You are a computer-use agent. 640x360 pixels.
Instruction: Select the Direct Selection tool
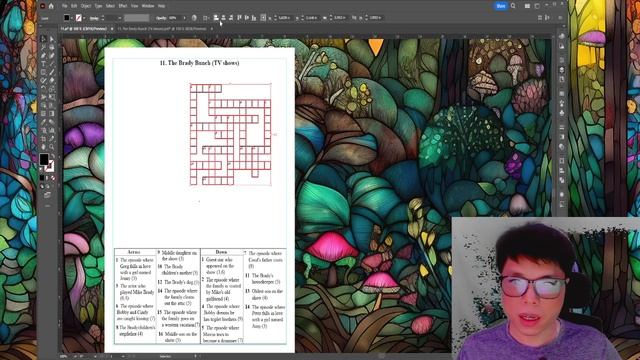(x=51, y=39)
